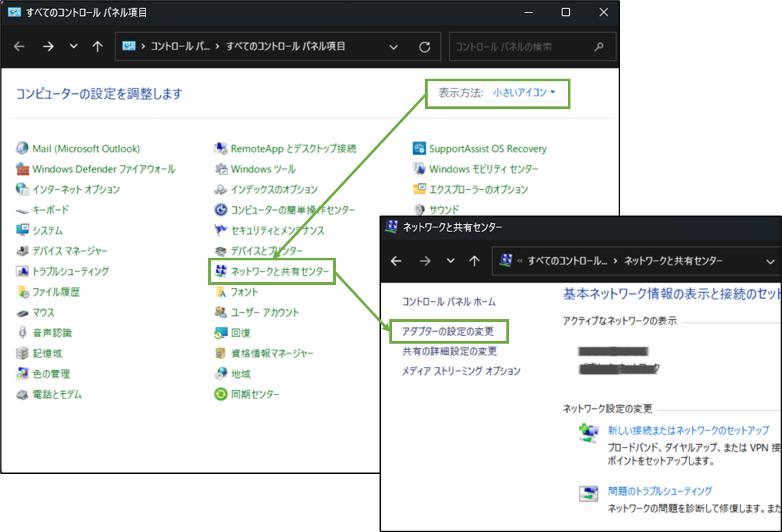Click the SupportAssist OS Recovery icon
This screenshot has height=532, width=782.
(419, 148)
